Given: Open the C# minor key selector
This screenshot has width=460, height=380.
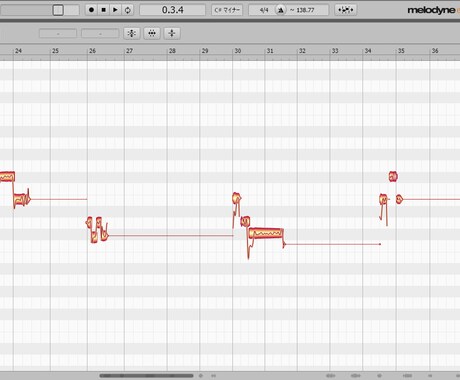Looking at the screenshot, I should coord(227,10).
